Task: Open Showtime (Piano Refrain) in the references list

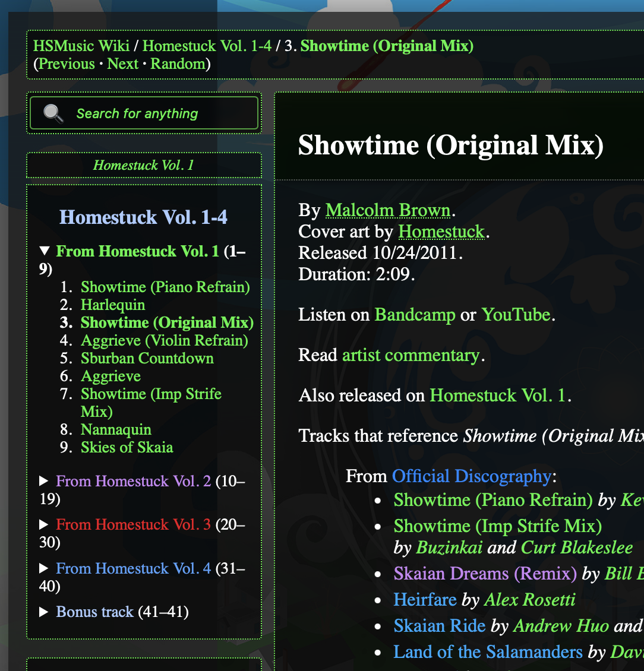Action: point(493,500)
